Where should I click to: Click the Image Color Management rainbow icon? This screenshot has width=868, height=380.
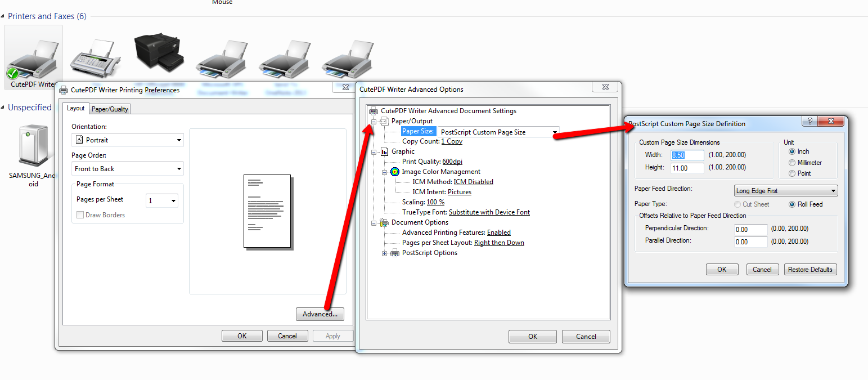[x=395, y=172]
